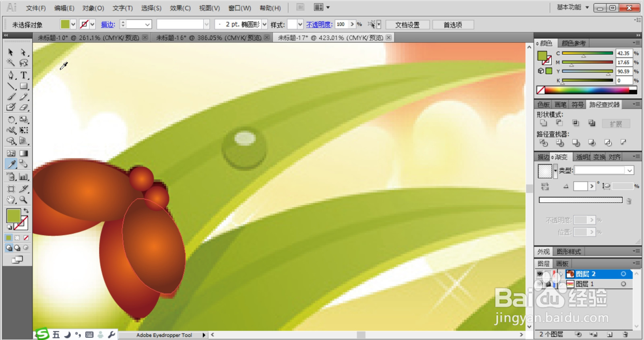Open brush definition 2 pt. 椭圆形 dropdown
The width and height of the screenshot is (644, 340).
click(264, 25)
